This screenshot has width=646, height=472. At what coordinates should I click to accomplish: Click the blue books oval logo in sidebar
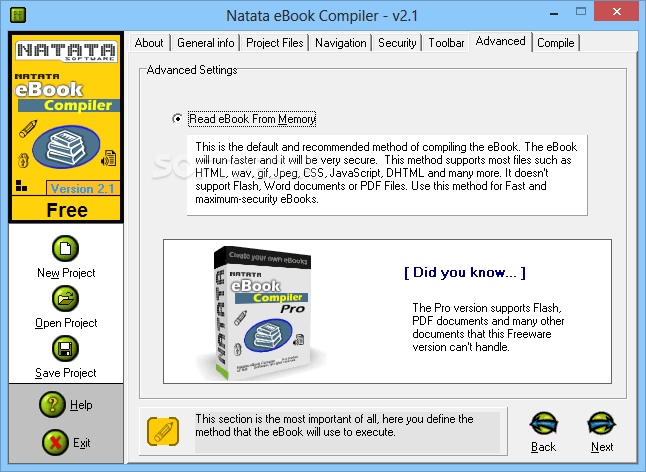[x=66, y=147]
